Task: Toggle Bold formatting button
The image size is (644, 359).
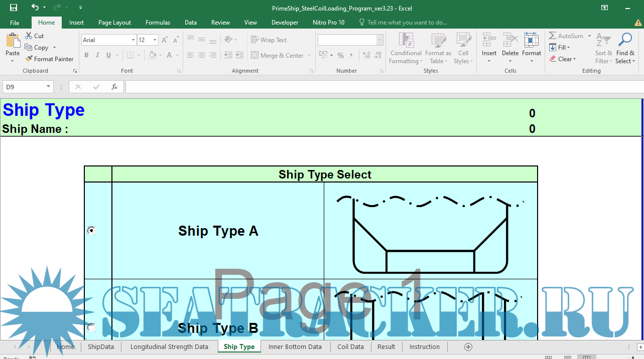Action: (x=86, y=55)
